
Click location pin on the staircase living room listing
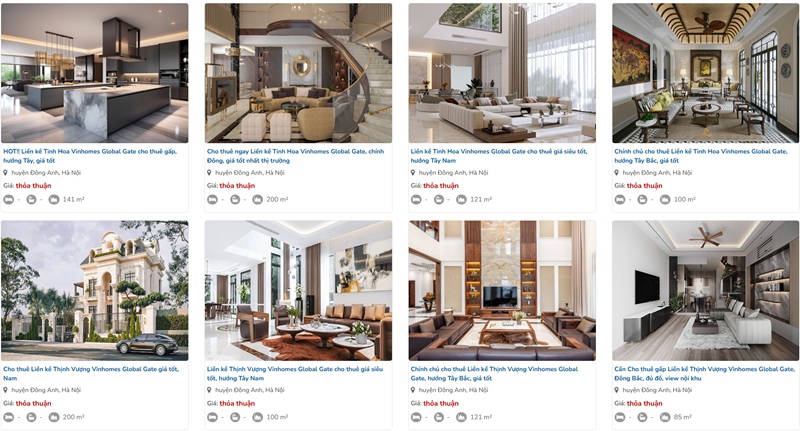point(209,173)
